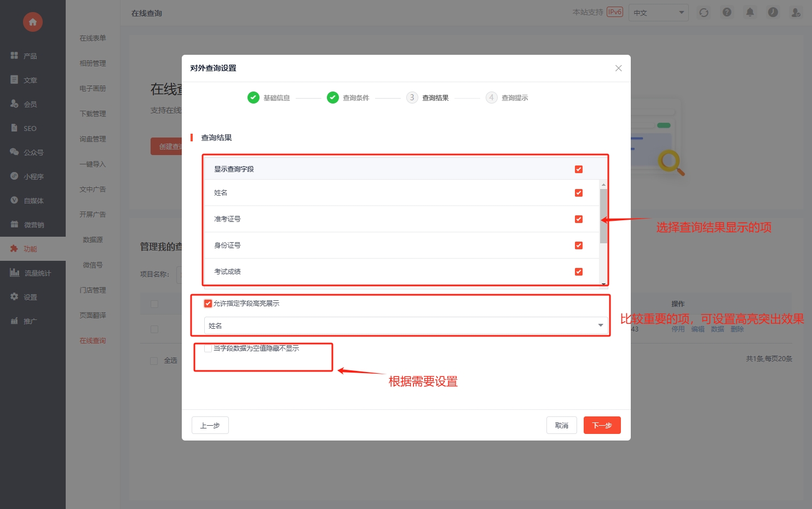Screen dimensions: 812x509
Task: Open the 数据源 submenu item
Action: 93,240
